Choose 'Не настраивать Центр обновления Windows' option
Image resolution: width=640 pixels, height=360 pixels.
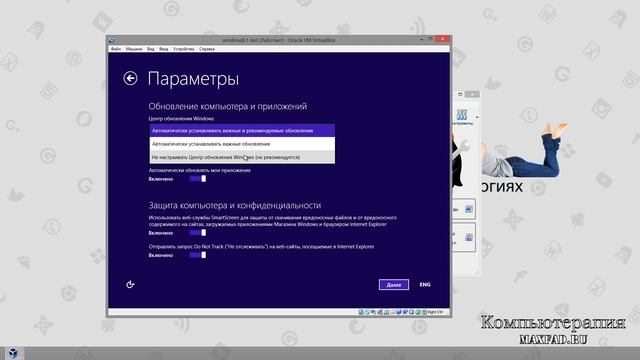click(242, 157)
